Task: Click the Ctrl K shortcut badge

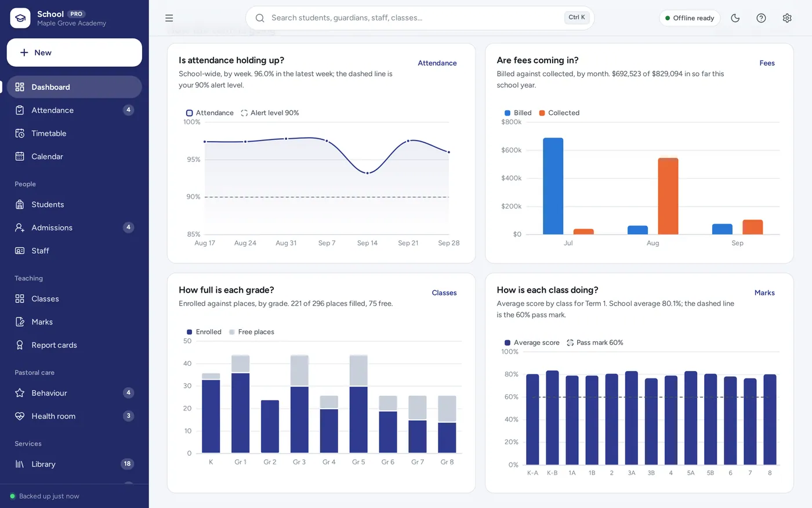Action: coord(577,18)
